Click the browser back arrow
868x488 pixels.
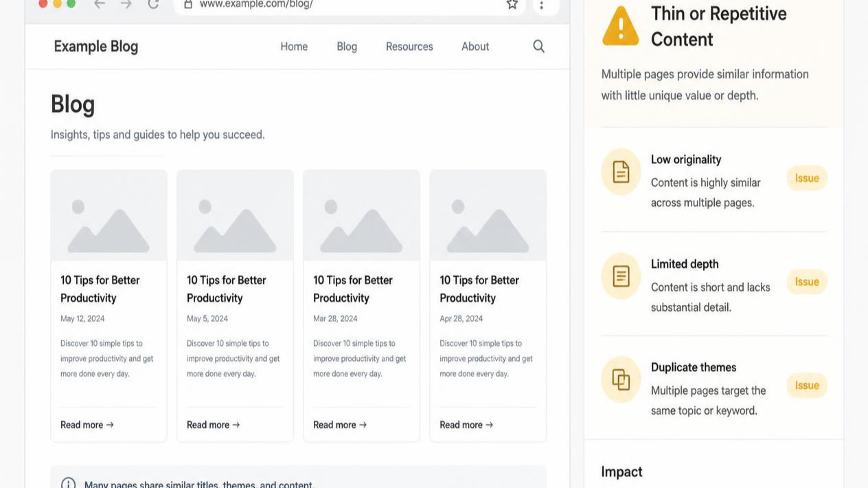[100, 4]
